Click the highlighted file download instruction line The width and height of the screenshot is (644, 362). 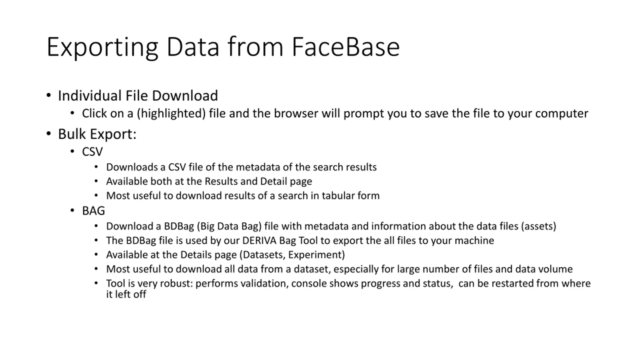click(x=335, y=114)
